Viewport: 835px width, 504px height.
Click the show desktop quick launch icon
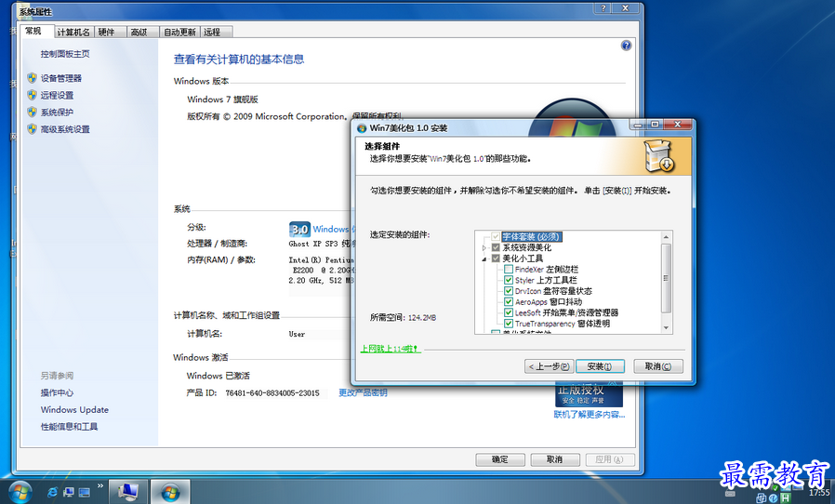pyautogui.click(x=85, y=492)
